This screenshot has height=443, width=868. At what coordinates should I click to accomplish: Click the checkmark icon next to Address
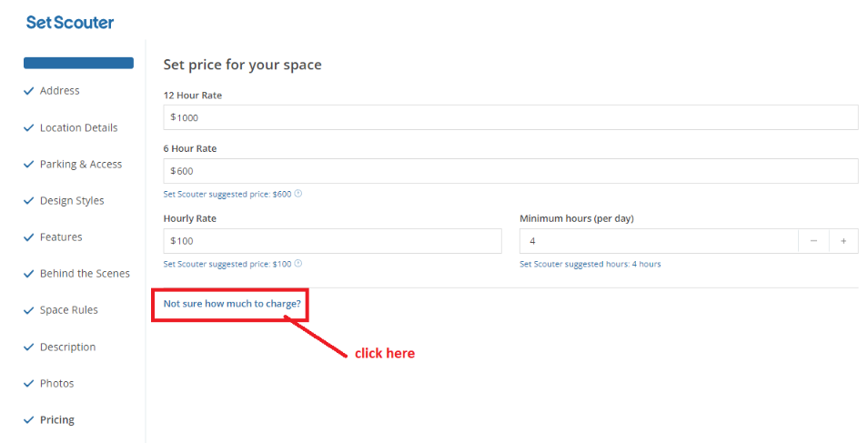coord(29,91)
